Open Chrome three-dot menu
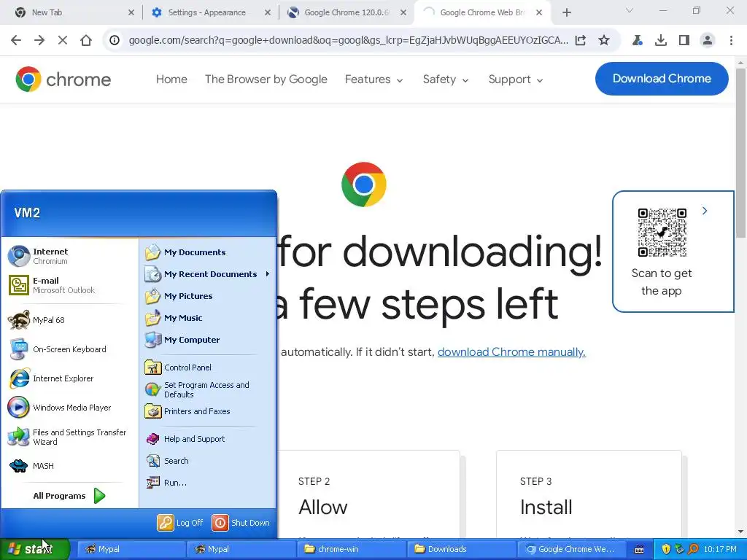 pyautogui.click(x=731, y=41)
